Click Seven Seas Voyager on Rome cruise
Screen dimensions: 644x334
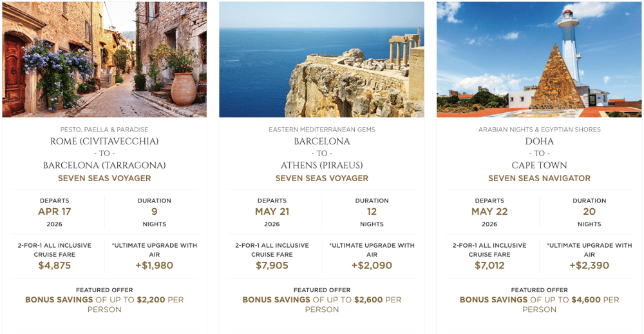(x=104, y=179)
